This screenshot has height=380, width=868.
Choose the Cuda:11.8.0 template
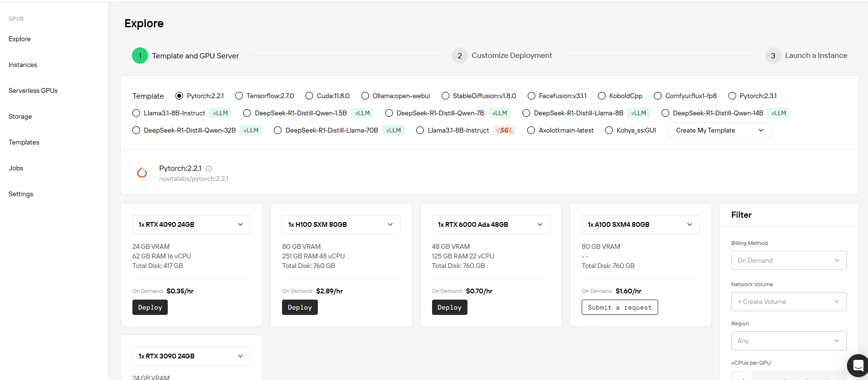[x=309, y=96]
